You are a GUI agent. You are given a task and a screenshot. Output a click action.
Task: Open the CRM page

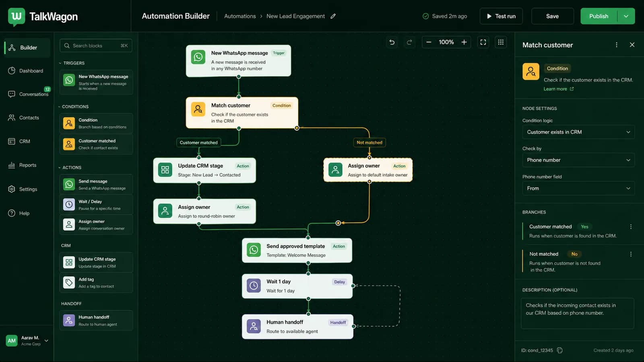(x=19, y=142)
